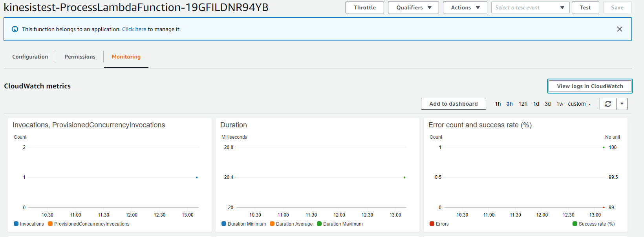
Task: Set time range to 1h
Action: [x=498, y=104]
